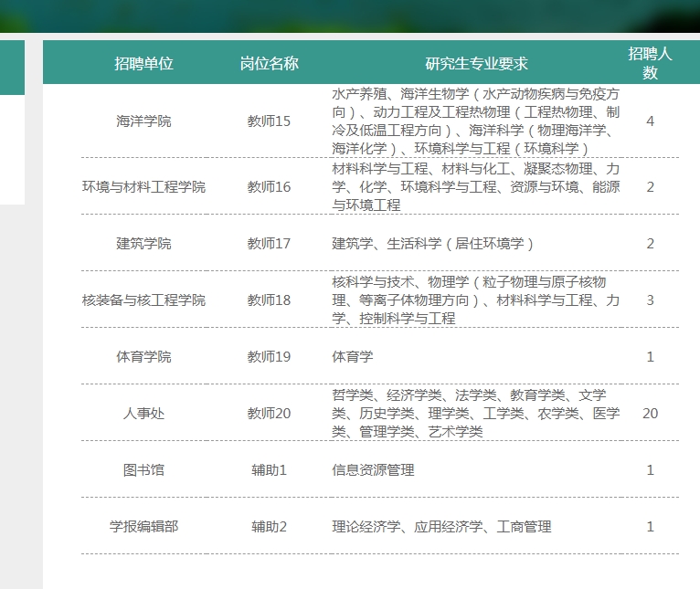This screenshot has width=700, height=589.
Task: Click the 哲学类、经济学类 requirement text
Action: coord(476,413)
